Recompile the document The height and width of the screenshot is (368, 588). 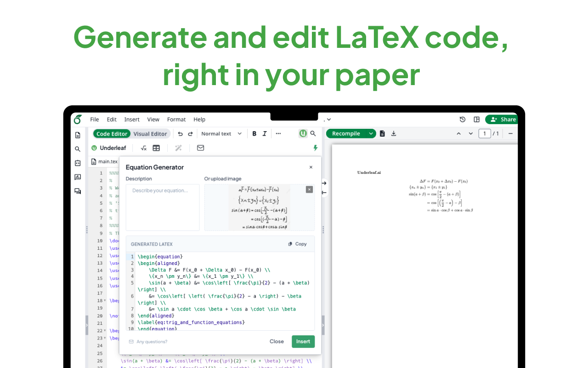point(346,133)
